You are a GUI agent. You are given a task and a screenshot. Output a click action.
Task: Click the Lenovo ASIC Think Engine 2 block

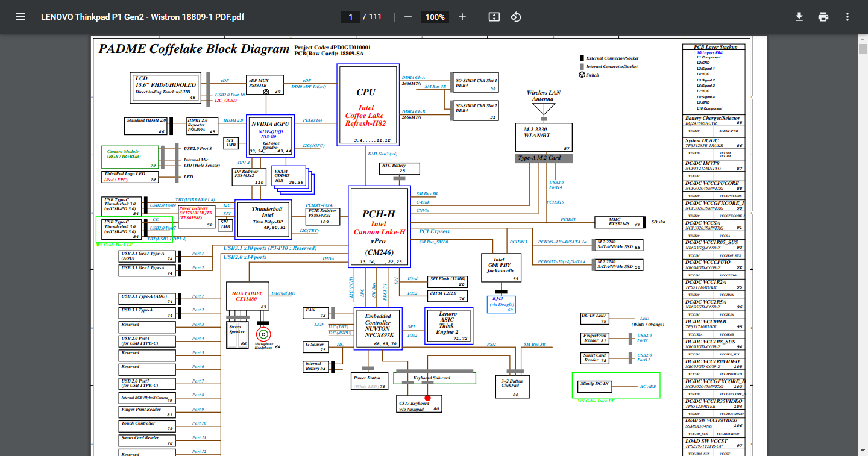tap(448, 326)
